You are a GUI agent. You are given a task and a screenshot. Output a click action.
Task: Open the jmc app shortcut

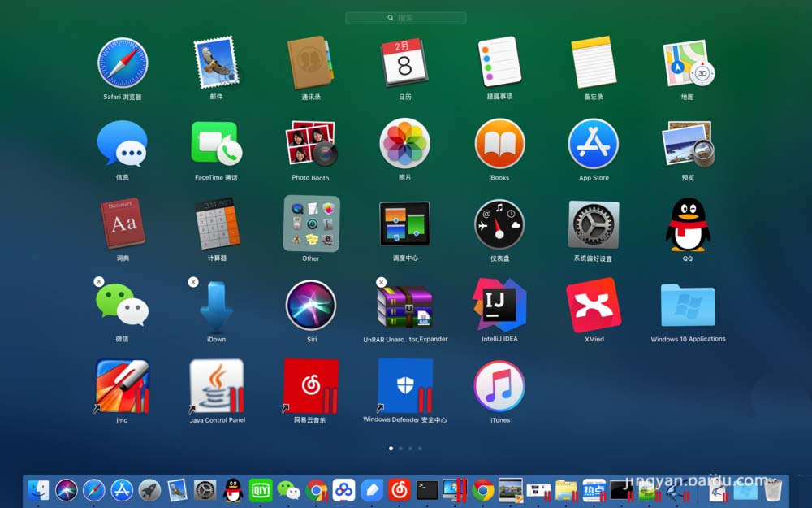point(123,386)
